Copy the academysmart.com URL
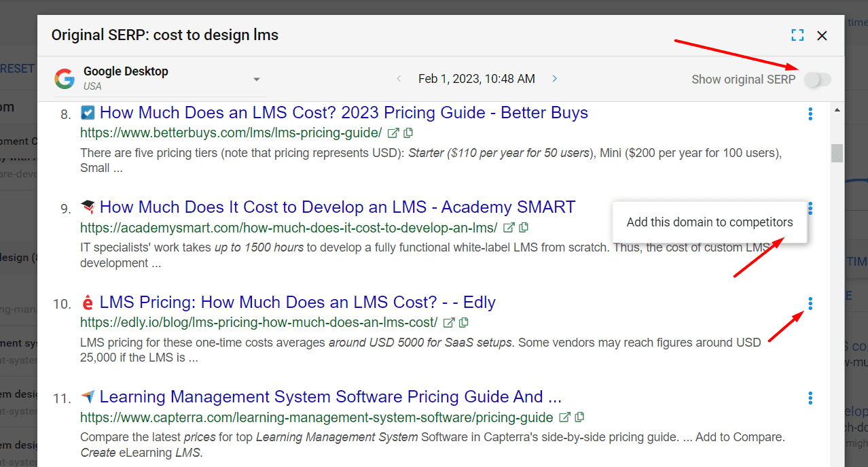 [524, 227]
